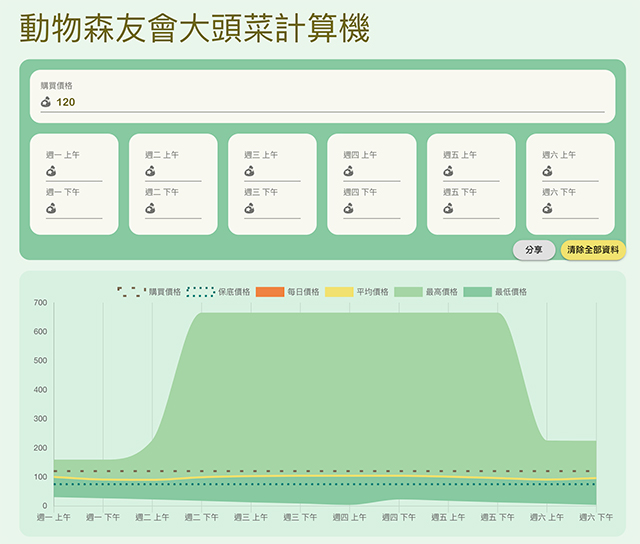Image resolution: width=640 pixels, height=544 pixels.
Task: Click the 最低價格 legend label
Action: click(511, 292)
